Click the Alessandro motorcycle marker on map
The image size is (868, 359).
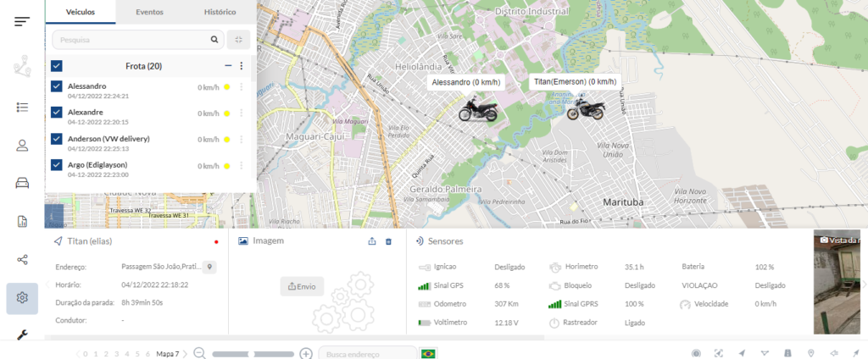476,109
